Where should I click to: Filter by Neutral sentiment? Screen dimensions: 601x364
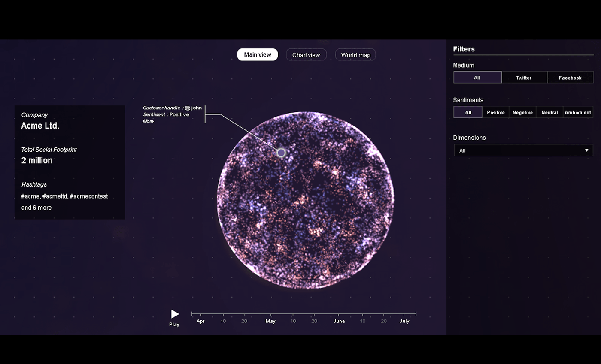549,112
